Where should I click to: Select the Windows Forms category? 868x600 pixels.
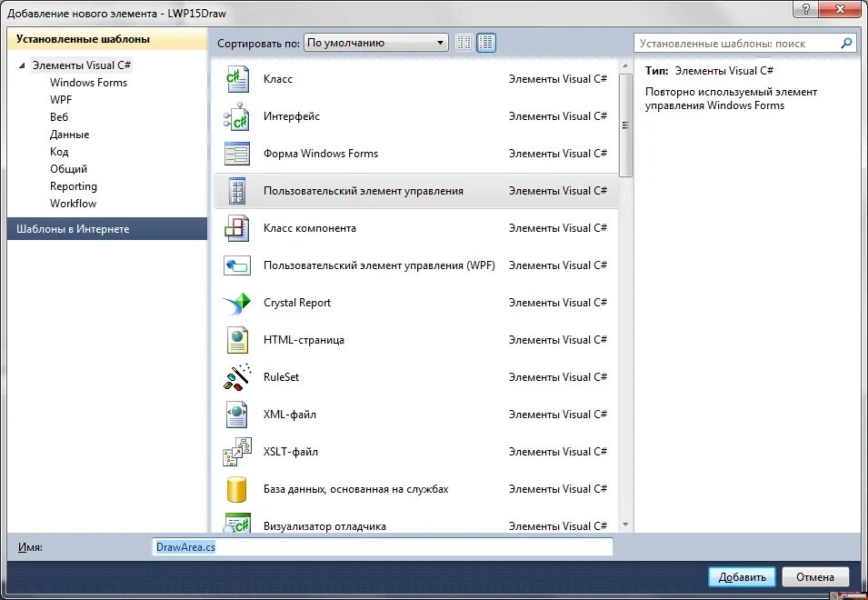tap(88, 83)
